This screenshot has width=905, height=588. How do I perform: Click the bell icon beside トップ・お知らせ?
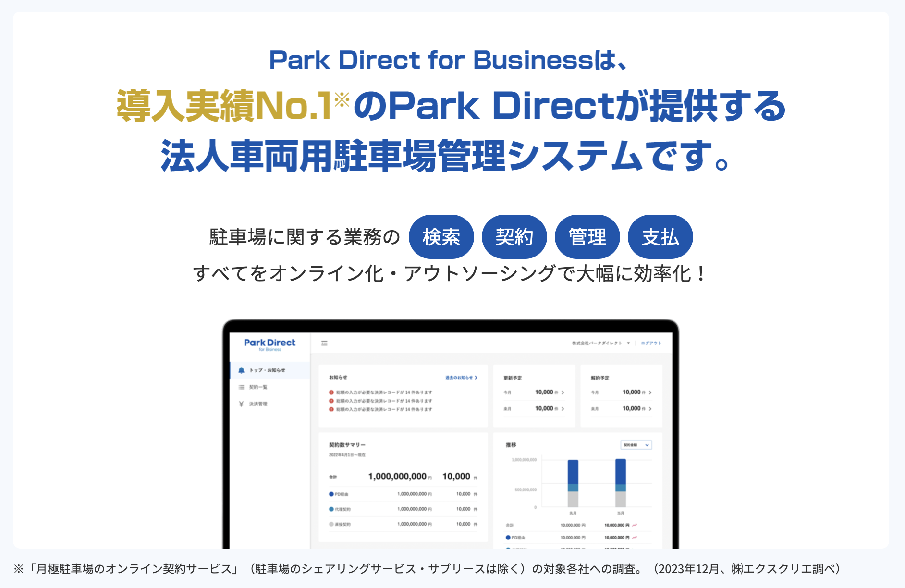coord(241,370)
